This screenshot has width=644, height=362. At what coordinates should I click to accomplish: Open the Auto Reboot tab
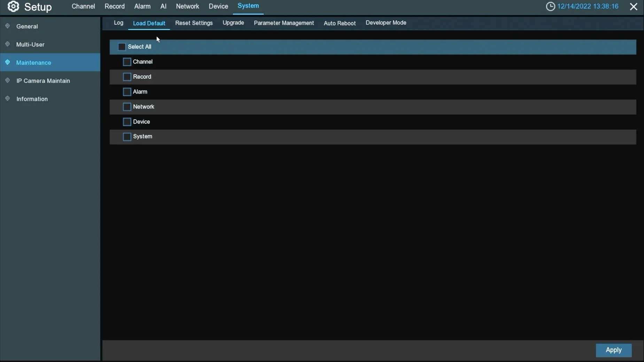coord(340,23)
